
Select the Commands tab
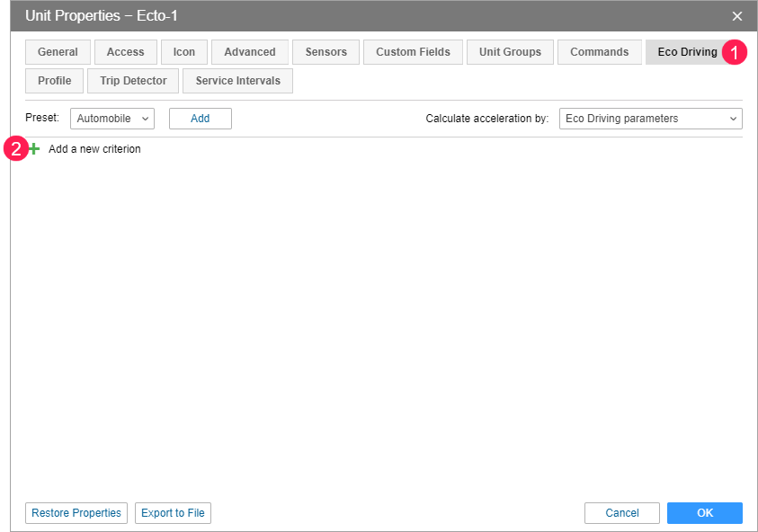(599, 52)
